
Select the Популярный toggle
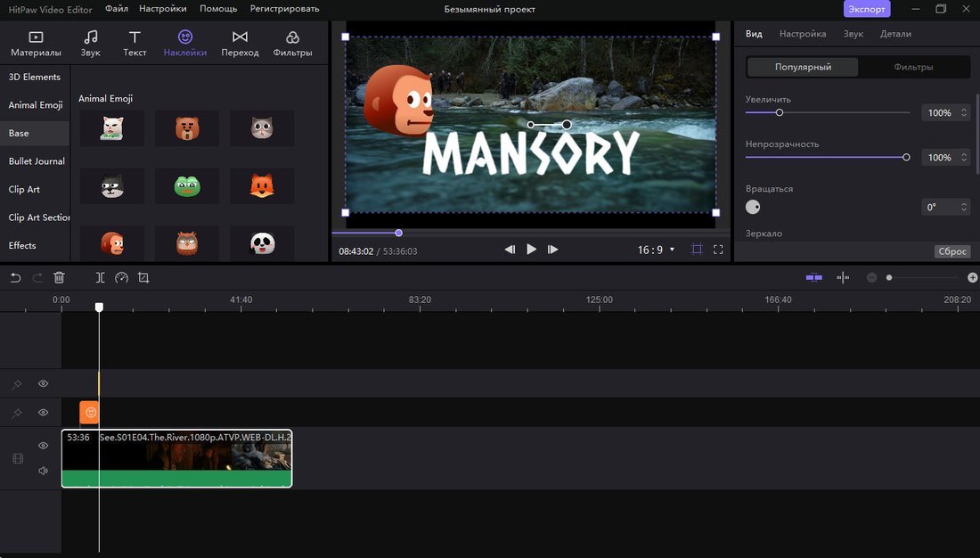[x=803, y=67]
